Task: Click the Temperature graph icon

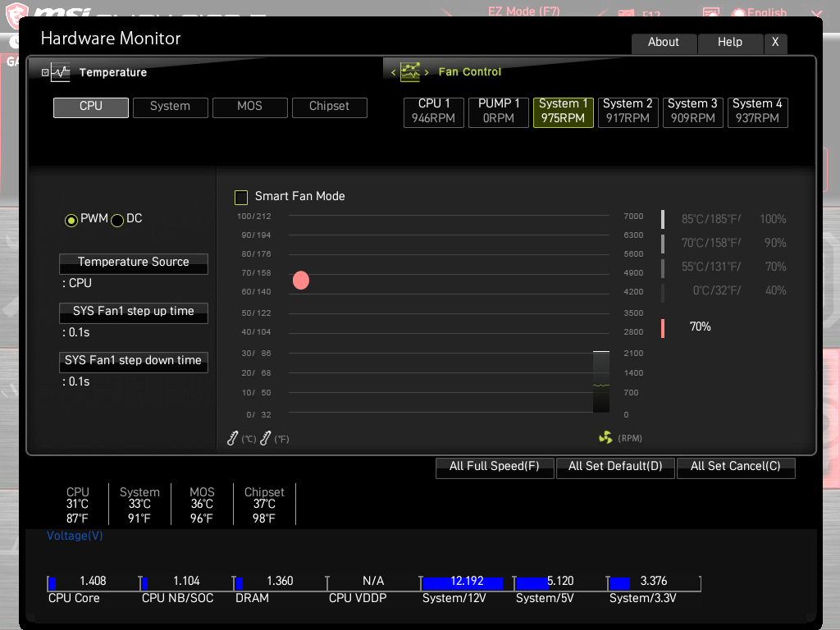Action: pyautogui.click(x=60, y=72)
